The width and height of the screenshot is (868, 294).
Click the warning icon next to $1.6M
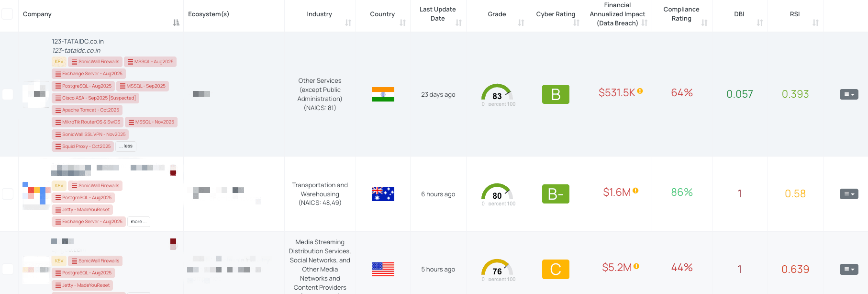pos(635,191)
